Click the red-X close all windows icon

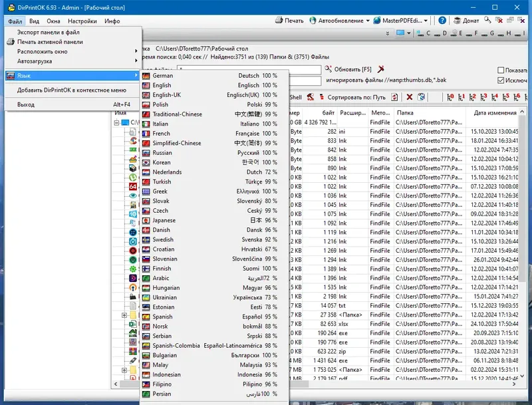(x=499, y=21)
